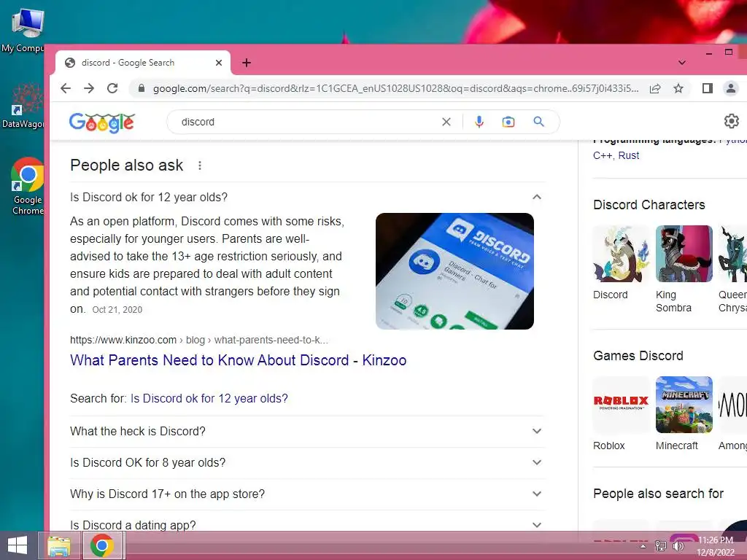This screenshot has height=560, width=747.
Task: Click the volume speaker tray icon
Action: tap(678, 546)
